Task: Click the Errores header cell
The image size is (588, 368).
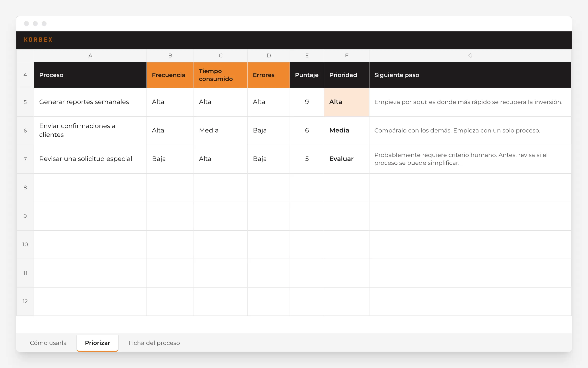Action: pos(269,75)
